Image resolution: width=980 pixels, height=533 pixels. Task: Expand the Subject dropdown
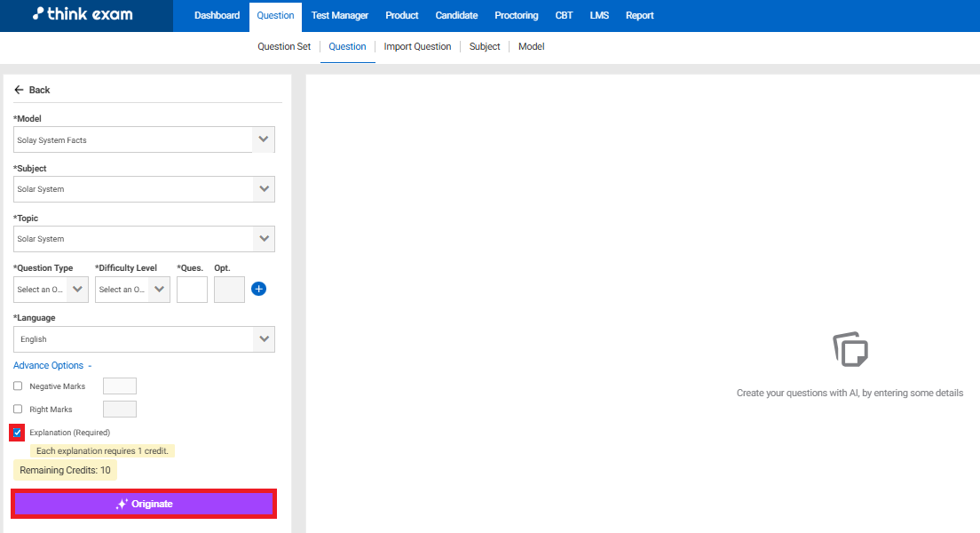144,189
